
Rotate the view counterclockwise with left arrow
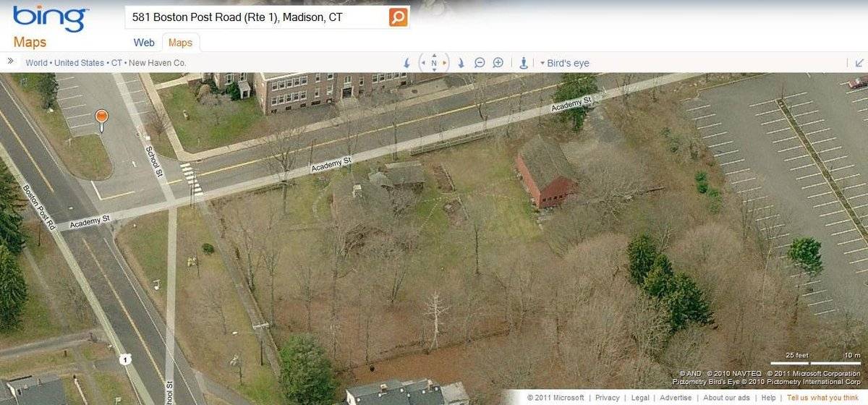coord(407,63)
